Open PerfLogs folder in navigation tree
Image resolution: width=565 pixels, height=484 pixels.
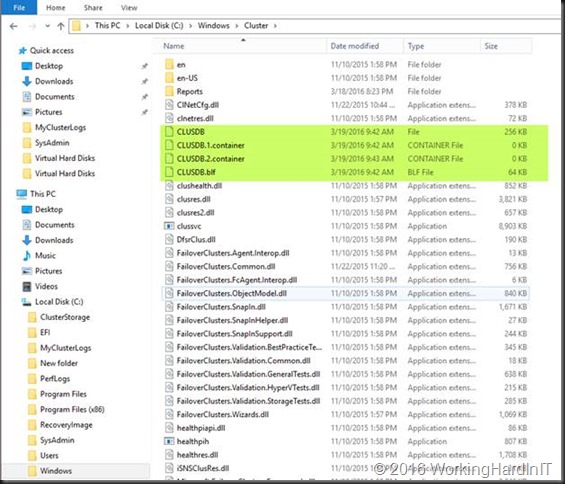point(55,379)
